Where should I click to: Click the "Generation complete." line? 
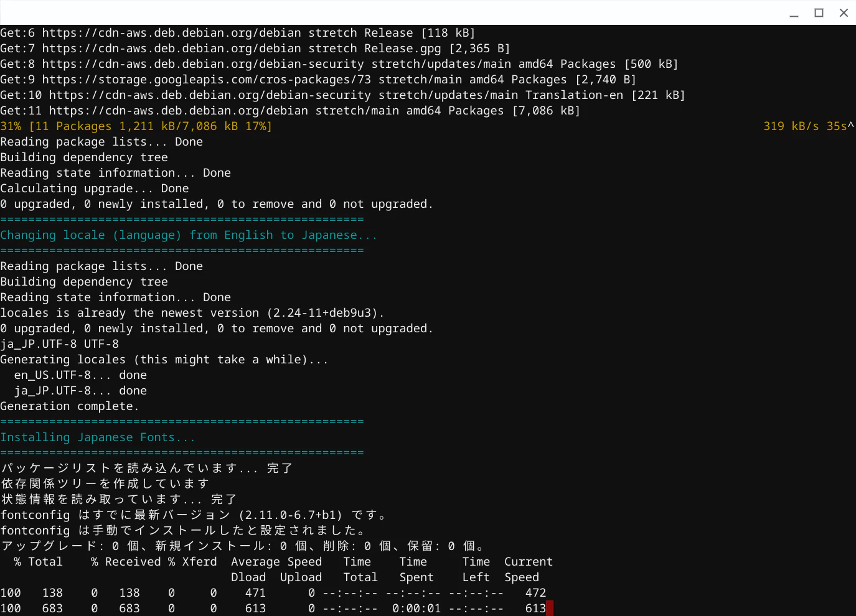pos(69,406)
